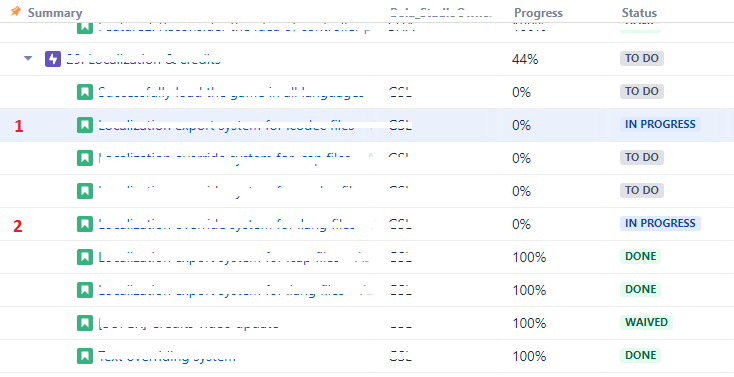Click story icon of Text overriding system row

(x=85, y=356)
